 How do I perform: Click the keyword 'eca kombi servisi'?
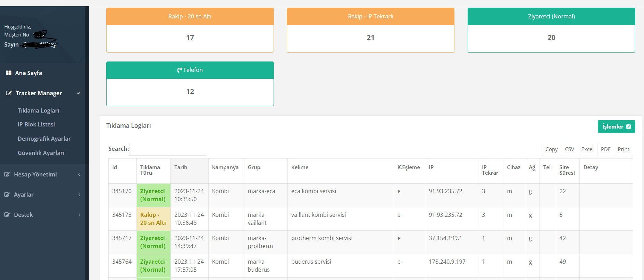[x=313, y=191]
